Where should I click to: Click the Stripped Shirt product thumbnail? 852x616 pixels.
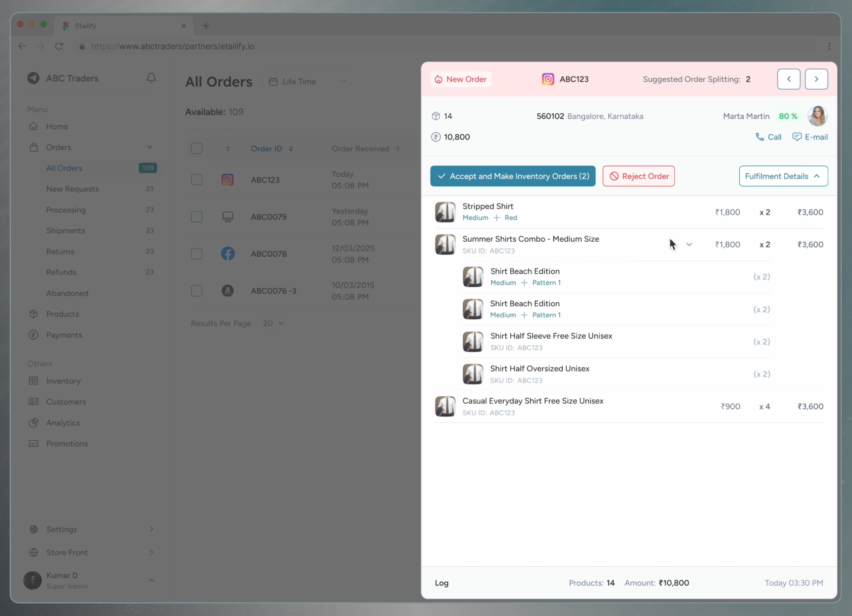pyautogui.click(x=445, y=212)
